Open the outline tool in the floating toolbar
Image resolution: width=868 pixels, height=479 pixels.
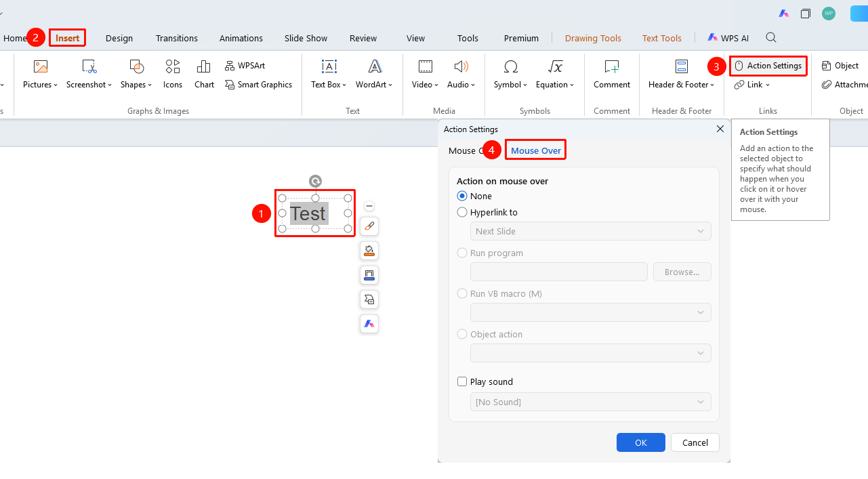[x=369, y=275]
